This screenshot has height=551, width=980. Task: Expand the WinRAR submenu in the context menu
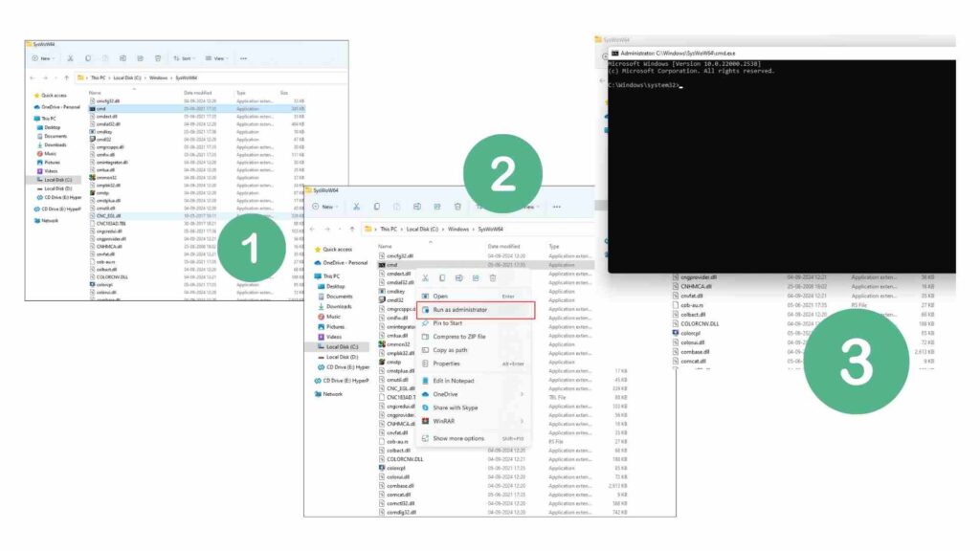point(522,421)
